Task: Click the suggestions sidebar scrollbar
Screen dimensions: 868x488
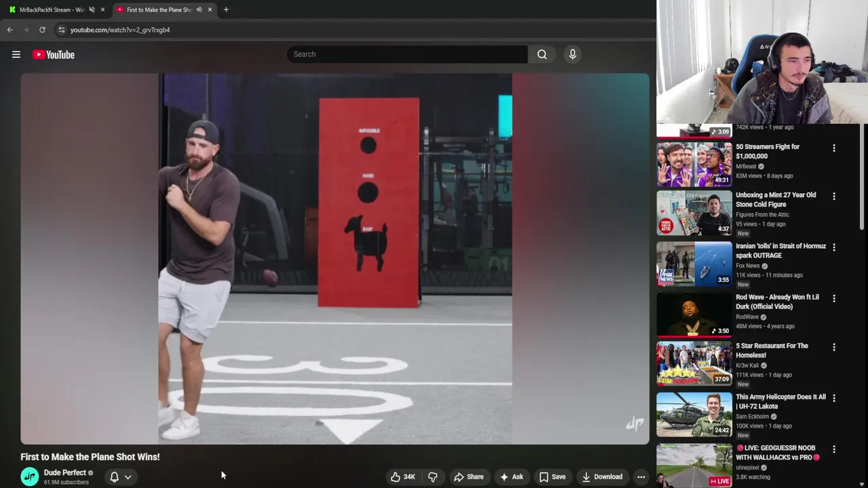Action: click(863, 176)
